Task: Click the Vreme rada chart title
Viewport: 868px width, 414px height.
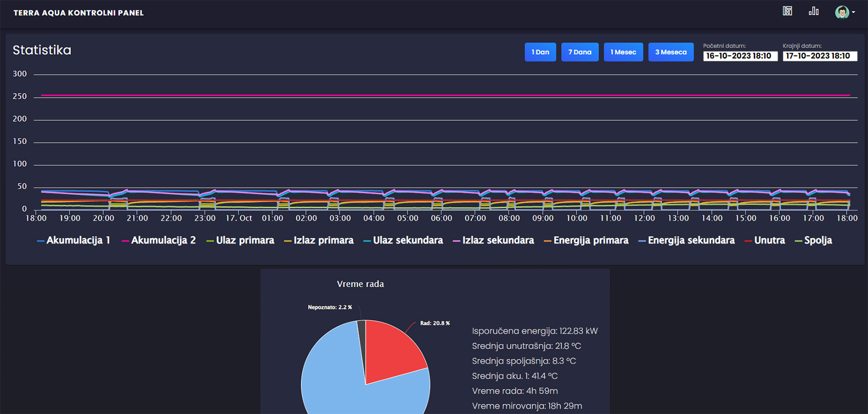Action: coord(360,284)
